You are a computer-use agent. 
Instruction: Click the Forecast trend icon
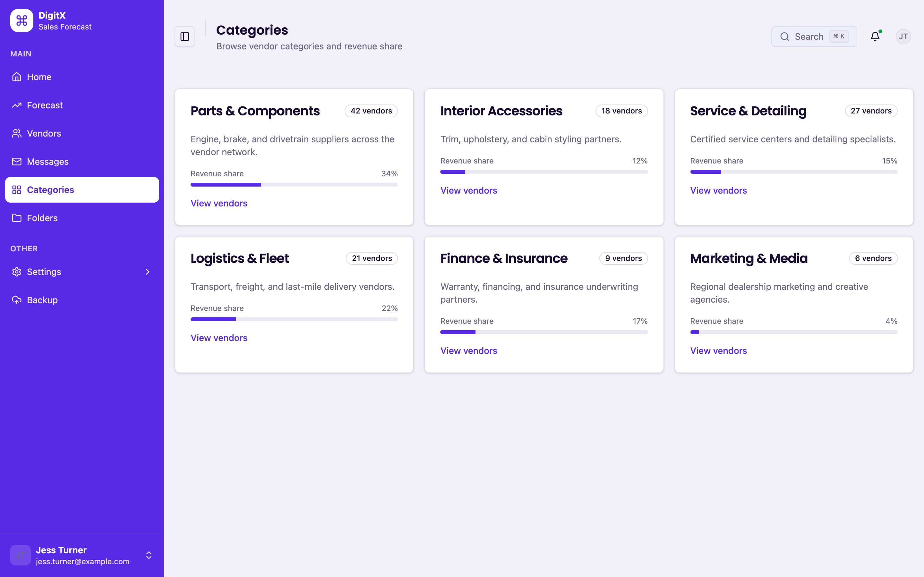pos(16,105)
